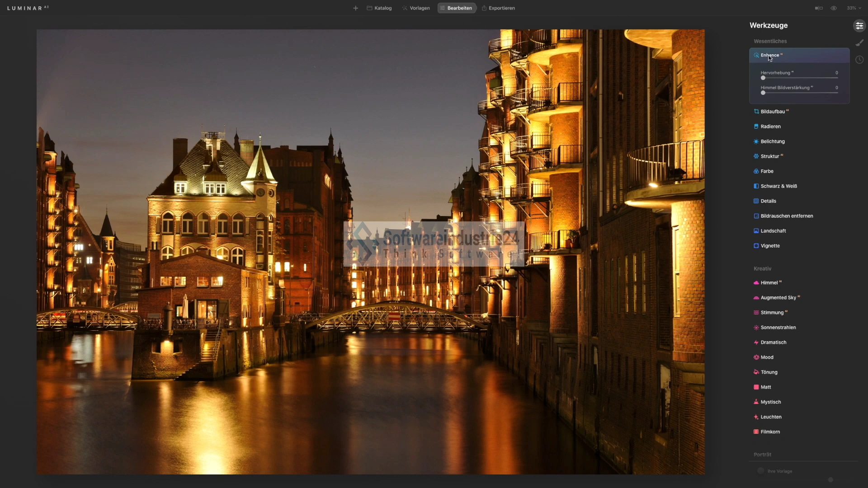Click the Exportieren button

[498, 8]
